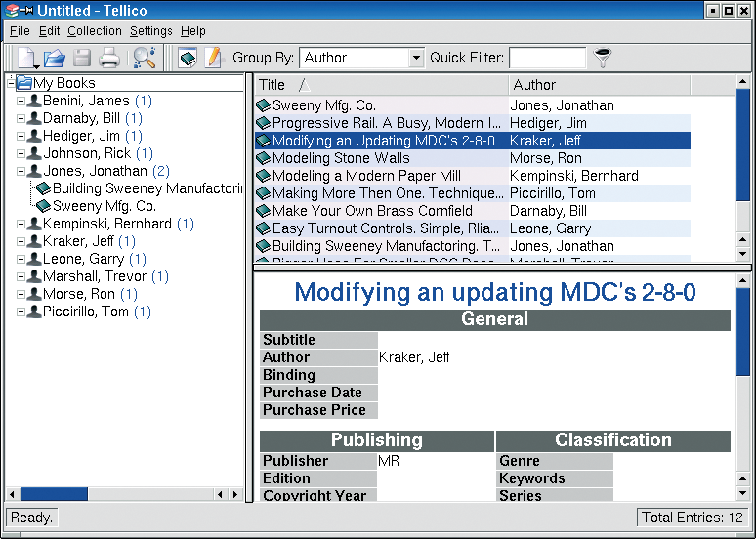Save using the floppy disk icon
This screenshot has height=539, width=756.
pyautogui.click(x=82, y=59)
